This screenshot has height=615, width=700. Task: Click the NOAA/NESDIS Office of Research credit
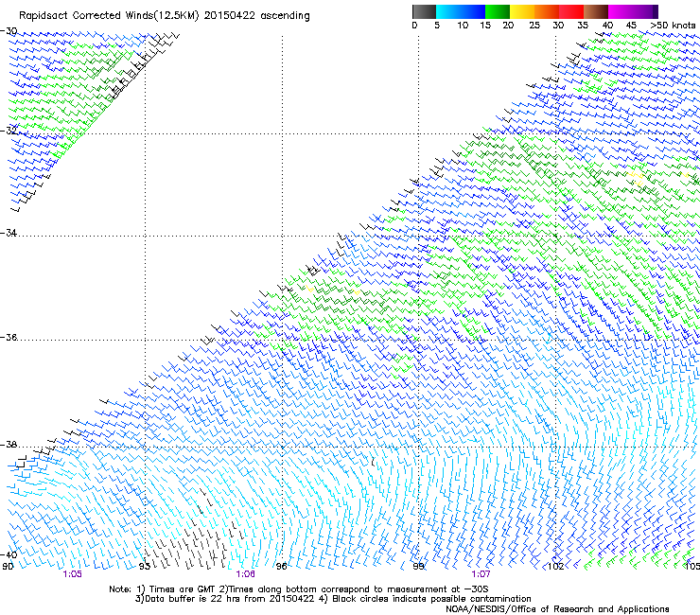[557, 609]
